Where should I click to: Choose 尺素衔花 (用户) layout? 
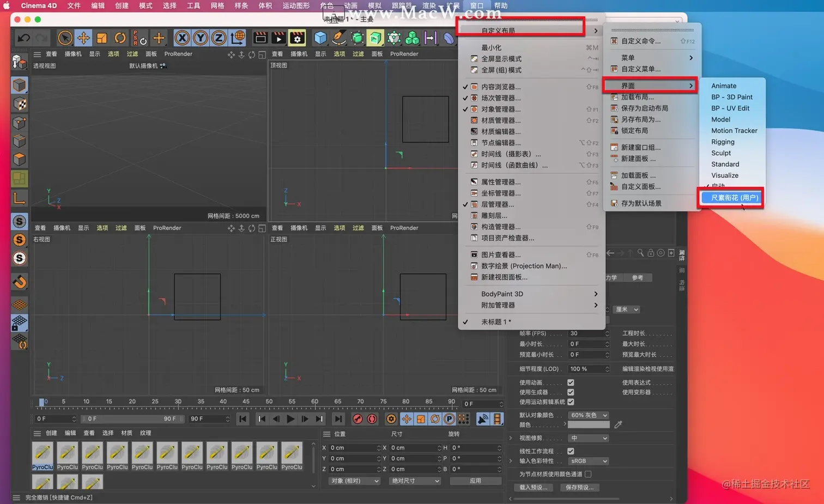pos(731,198)
